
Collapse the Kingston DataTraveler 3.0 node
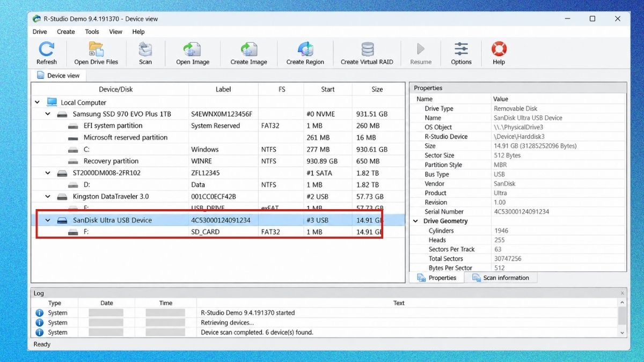tap(48, 197)
